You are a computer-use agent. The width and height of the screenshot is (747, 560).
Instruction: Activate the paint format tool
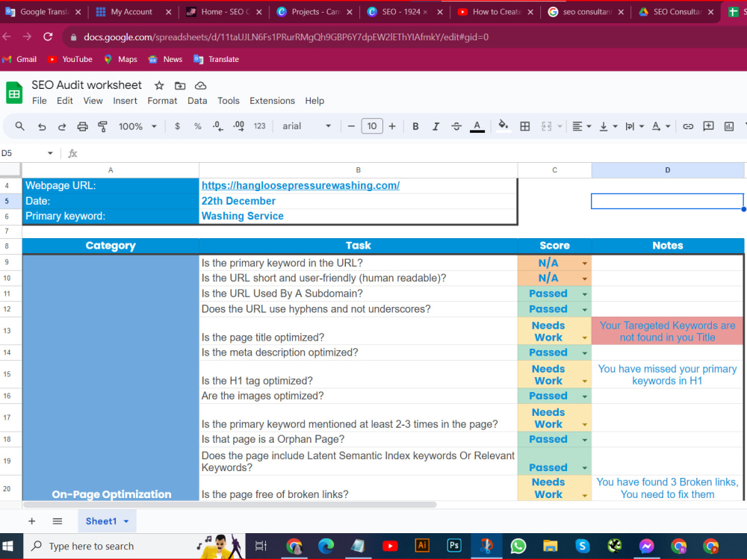[102, 126]
